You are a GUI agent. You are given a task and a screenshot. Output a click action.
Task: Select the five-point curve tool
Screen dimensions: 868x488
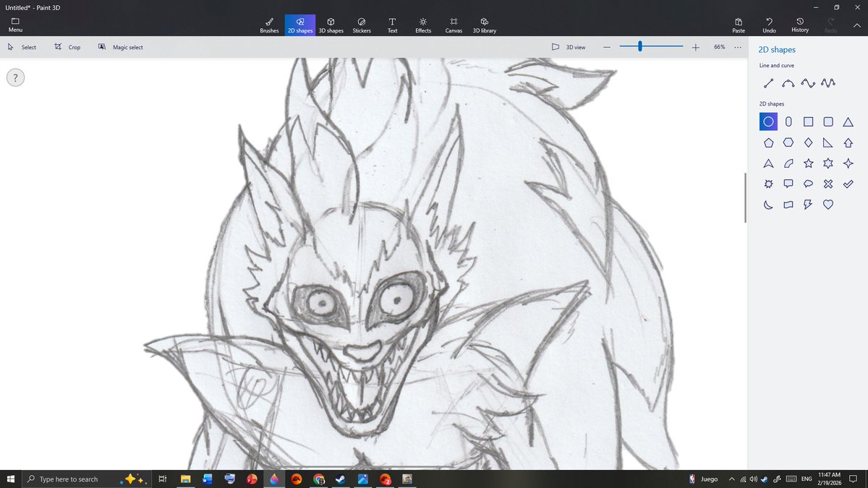coord(828,83)
